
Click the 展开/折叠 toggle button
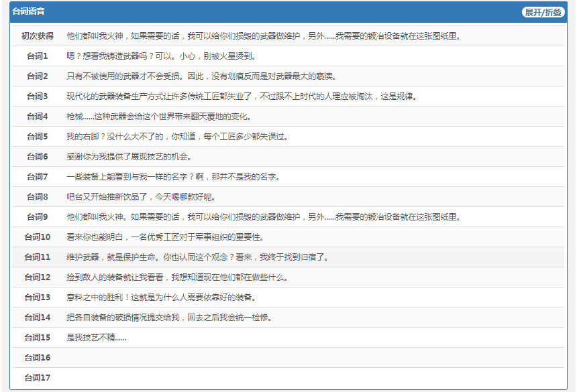coord(543,12)
